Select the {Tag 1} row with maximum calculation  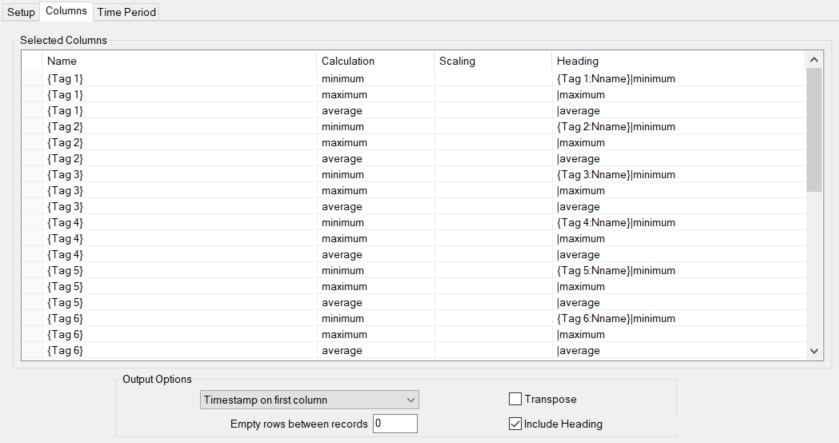[414, 95]
